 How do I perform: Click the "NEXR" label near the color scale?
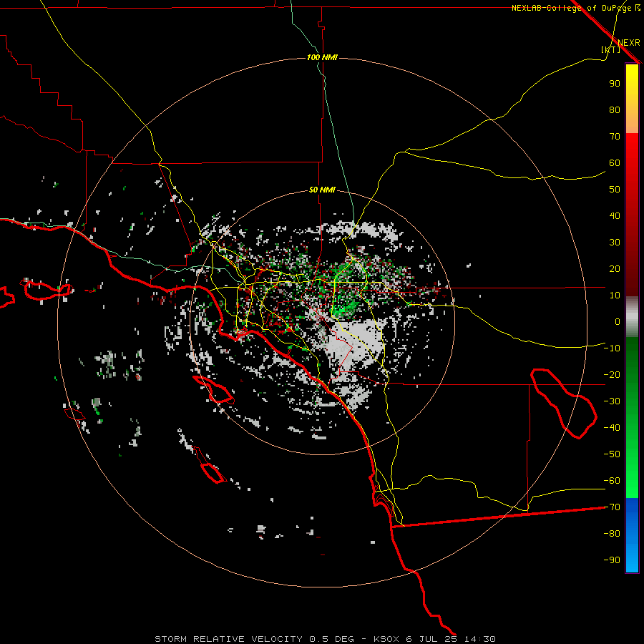tap(629, 43)
